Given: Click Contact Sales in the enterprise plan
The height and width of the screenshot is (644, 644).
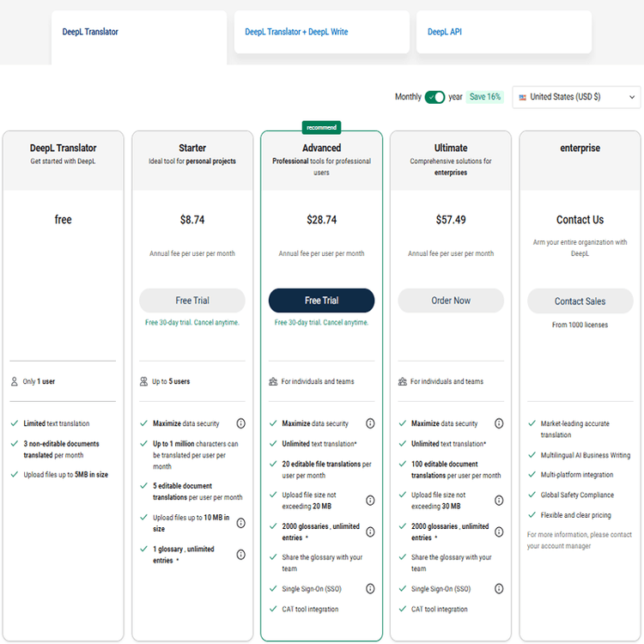Looking at the screenshot, I should click(x=580, y=301).
